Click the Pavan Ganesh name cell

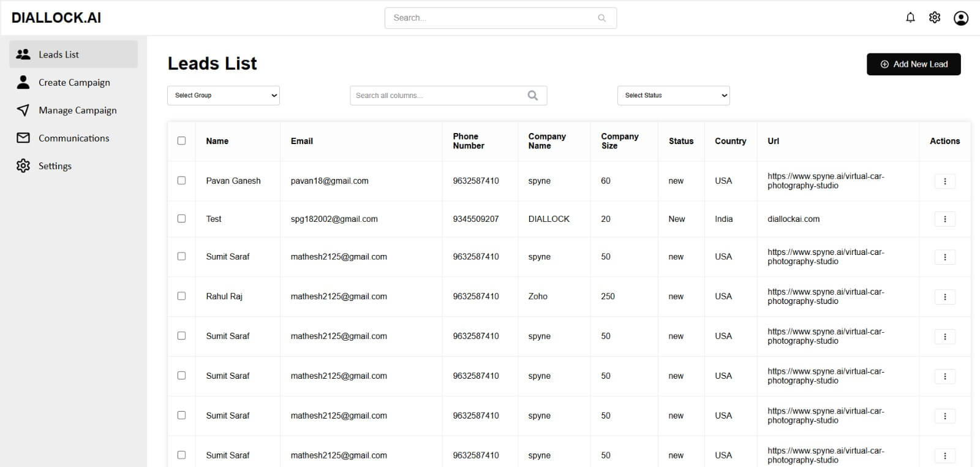coord(233,181)
